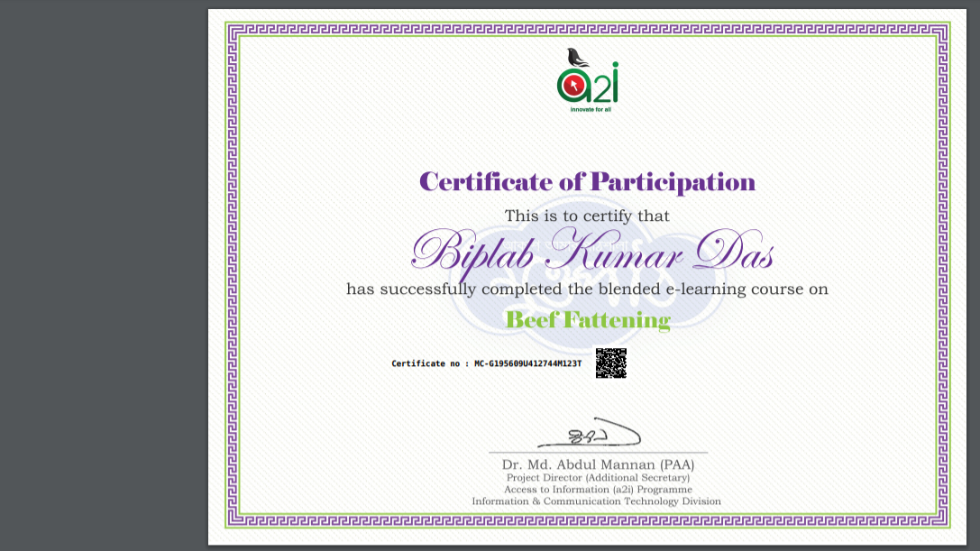
Task: Select the course title "Beef Fattening"
Action: [x=588, y=319]
